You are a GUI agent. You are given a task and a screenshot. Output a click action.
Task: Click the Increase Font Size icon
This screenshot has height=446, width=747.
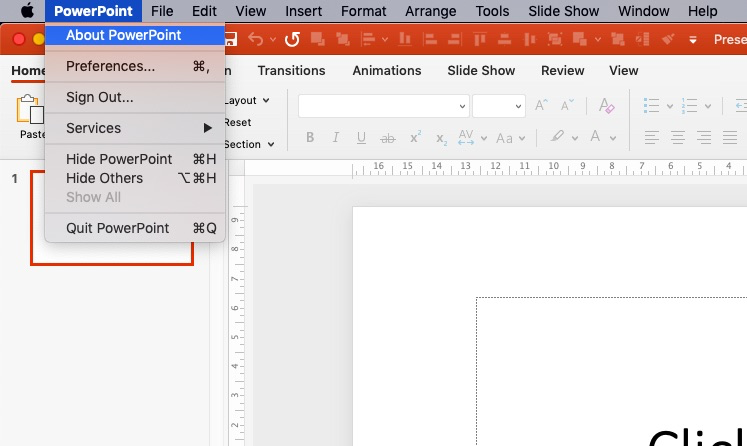click(541, 105)
